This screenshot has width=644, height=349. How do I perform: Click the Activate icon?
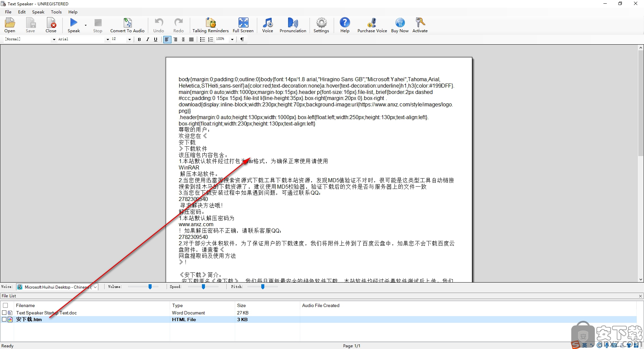click(420, 25)
